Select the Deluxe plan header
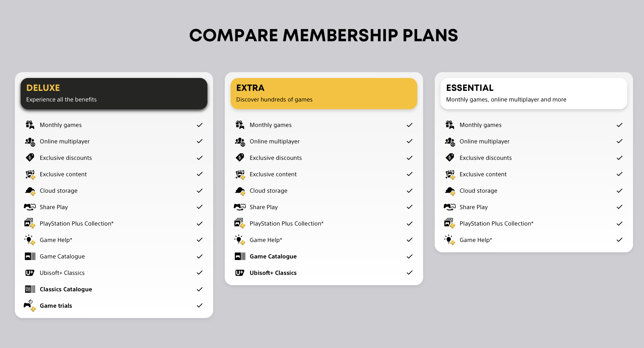The image size is (644, 348). point(114,93)
